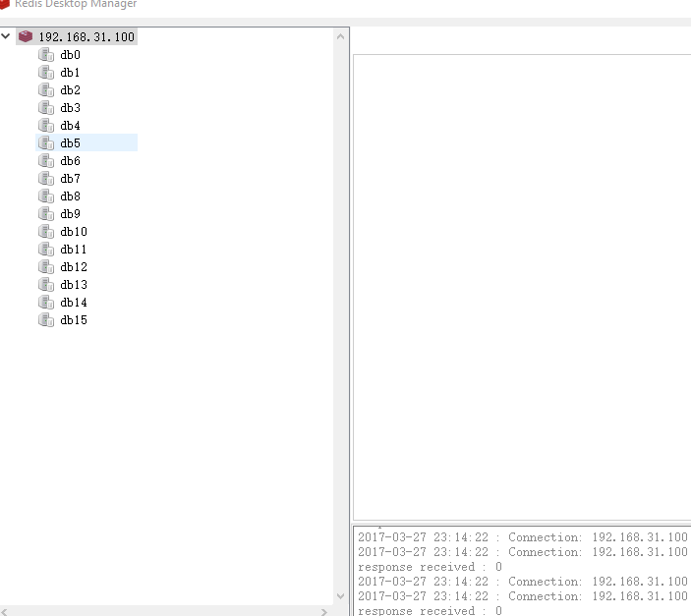Click the db14 database icon
The image size is (691, 616).
point(46,303)
